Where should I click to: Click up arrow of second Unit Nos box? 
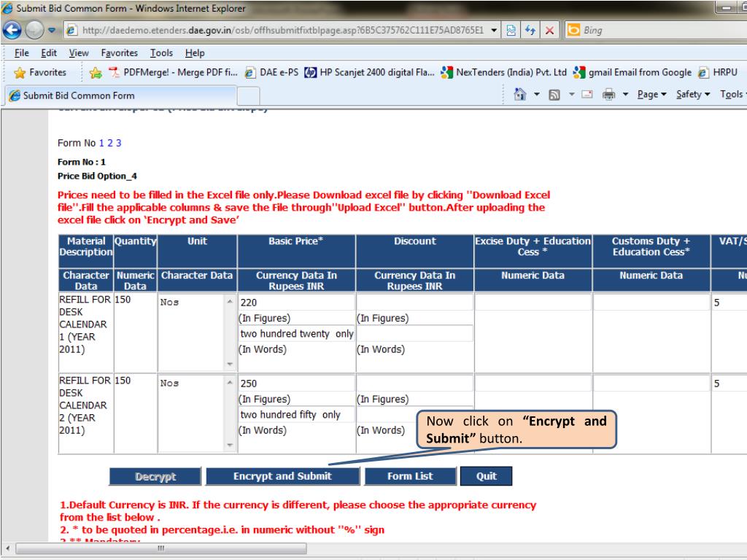click(230, 382)
